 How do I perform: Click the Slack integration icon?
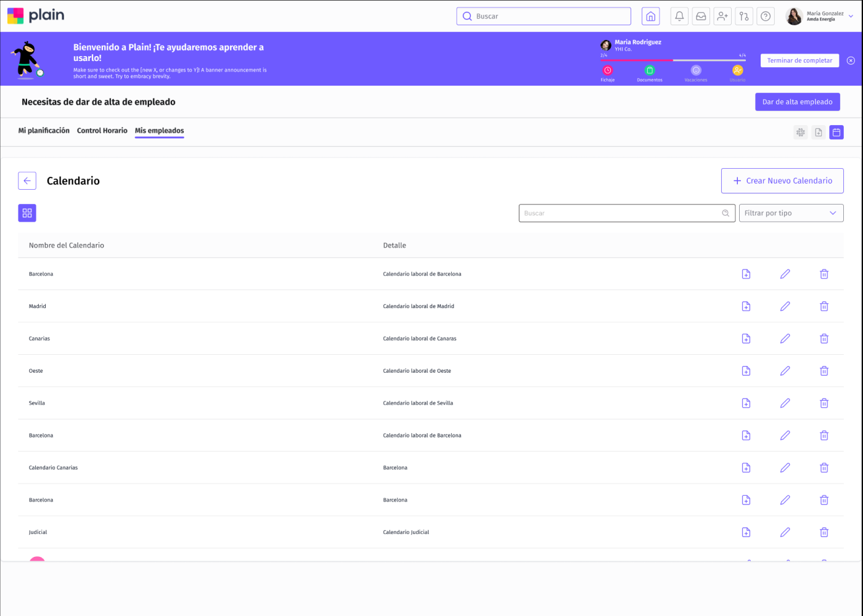800,132
